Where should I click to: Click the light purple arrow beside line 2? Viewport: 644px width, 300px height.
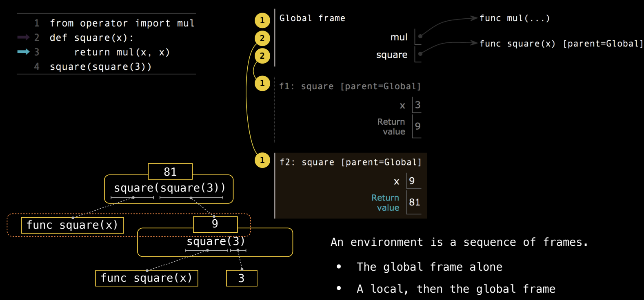pos(23,37)
